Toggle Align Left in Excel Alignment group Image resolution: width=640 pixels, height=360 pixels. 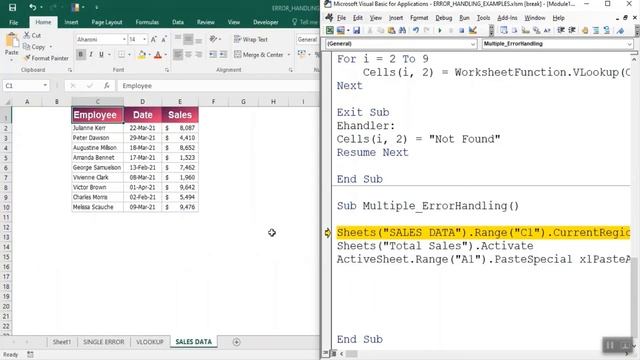click(178, 54)
